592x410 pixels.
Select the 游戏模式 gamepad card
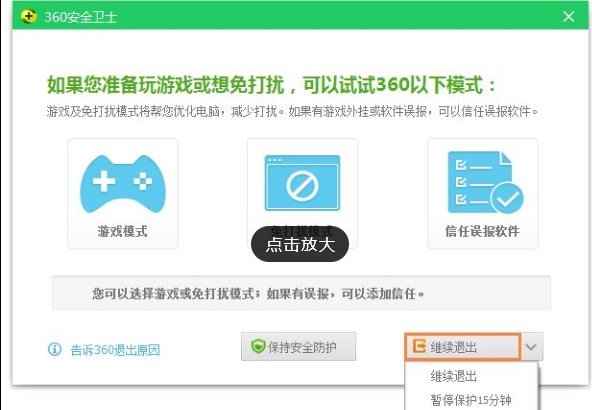(123, 193)
